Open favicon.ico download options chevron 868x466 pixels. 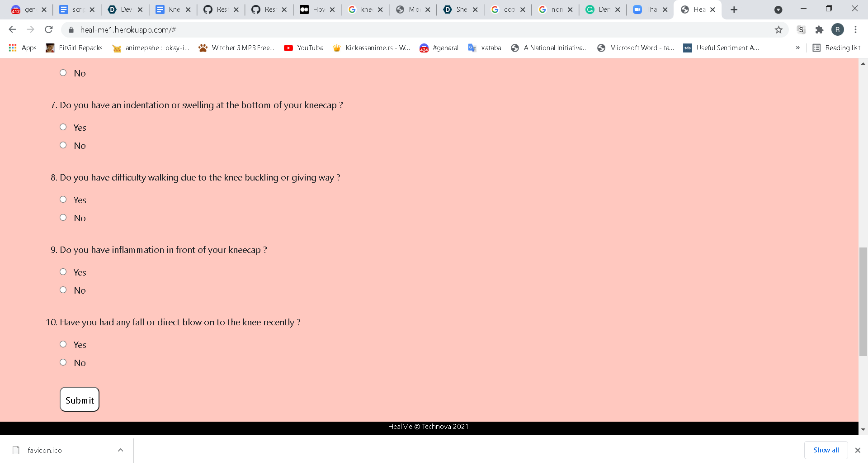[120, 450]
